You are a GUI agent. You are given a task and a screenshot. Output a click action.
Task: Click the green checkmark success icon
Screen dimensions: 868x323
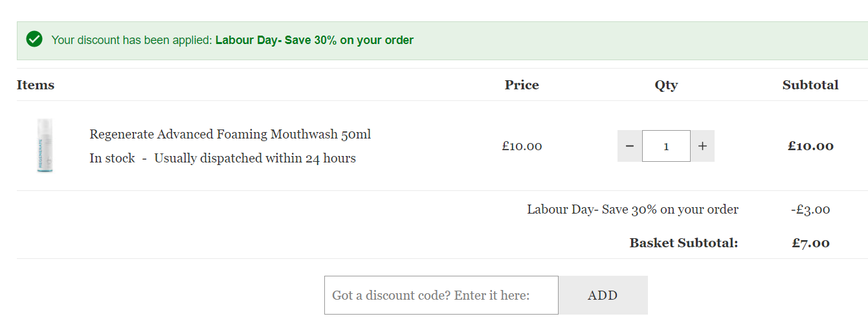click(x=34, y=39)
